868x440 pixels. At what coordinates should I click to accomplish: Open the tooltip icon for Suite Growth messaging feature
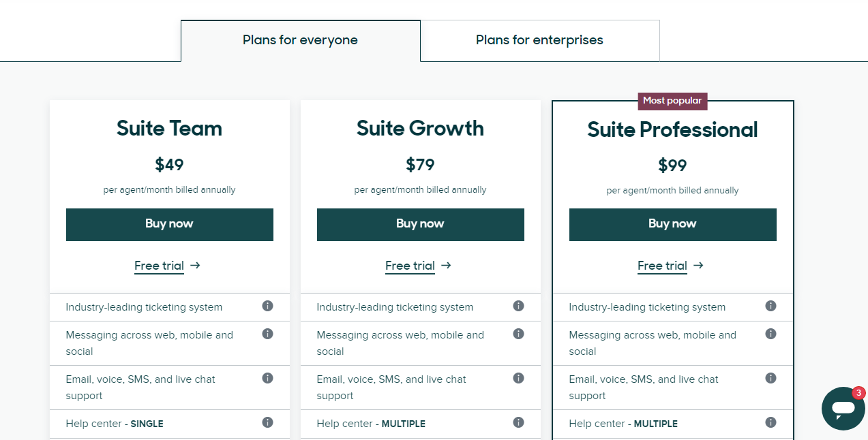[x=518, y=334]
